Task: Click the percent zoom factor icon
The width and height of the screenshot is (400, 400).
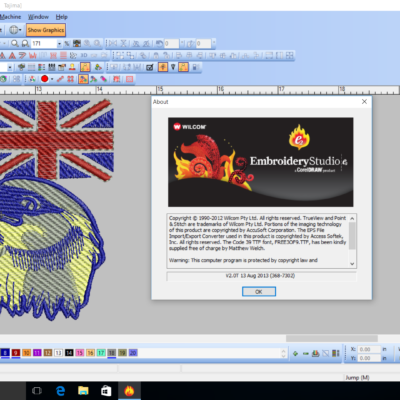Action: (67, 43)
